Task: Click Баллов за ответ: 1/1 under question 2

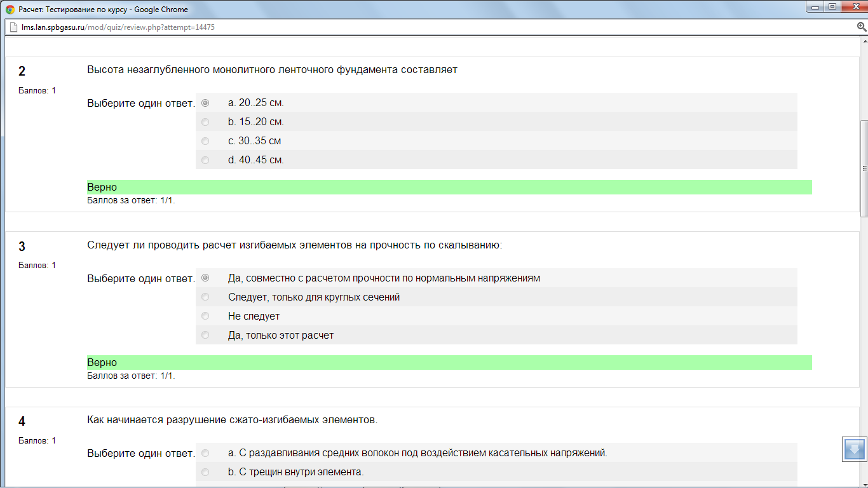Action: pos(131,200)
